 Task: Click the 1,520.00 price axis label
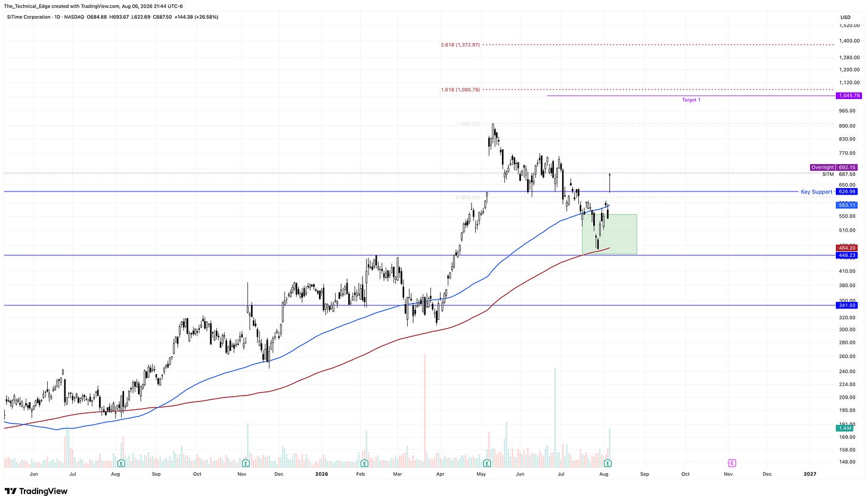click(x=849, y=26)
